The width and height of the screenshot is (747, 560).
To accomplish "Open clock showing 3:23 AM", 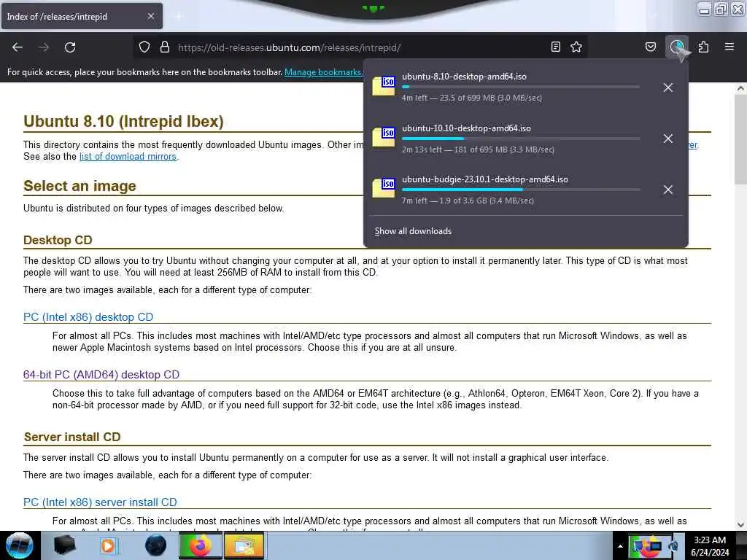I will [710, 546].
